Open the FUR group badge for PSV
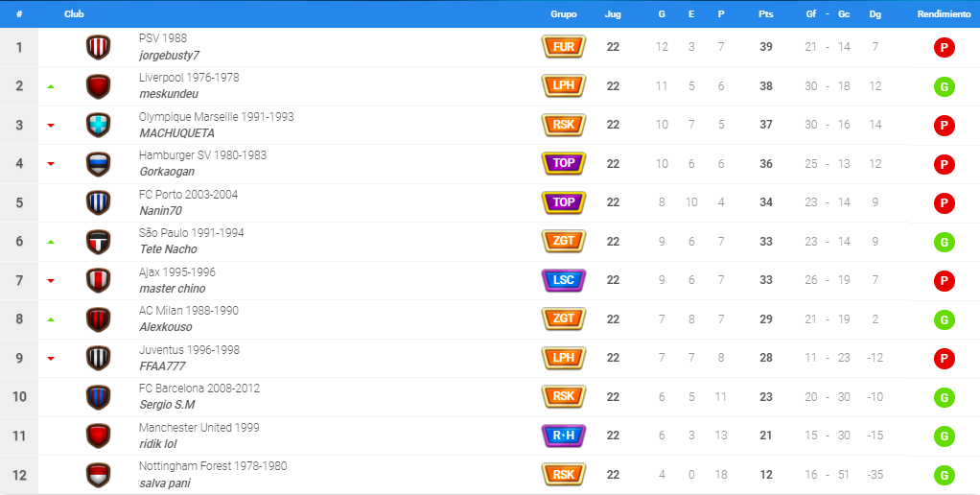 click(x=563, y=47)
